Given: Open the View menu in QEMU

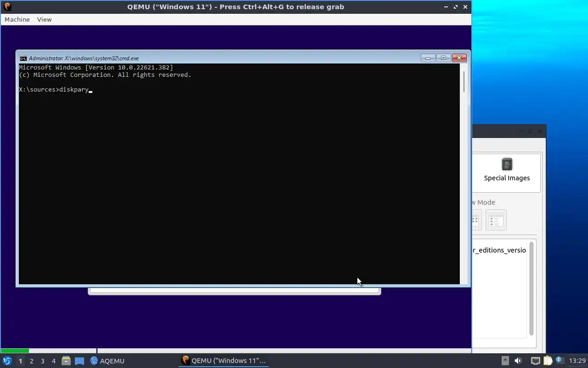Looking at the screenshot, I should coord(44,19).
